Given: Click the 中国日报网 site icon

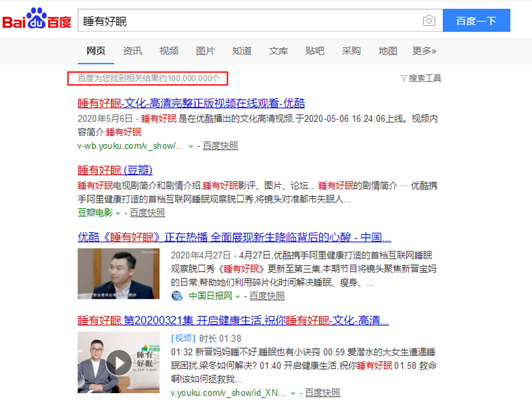Looking at the screenshot, I should pos(177,296).
